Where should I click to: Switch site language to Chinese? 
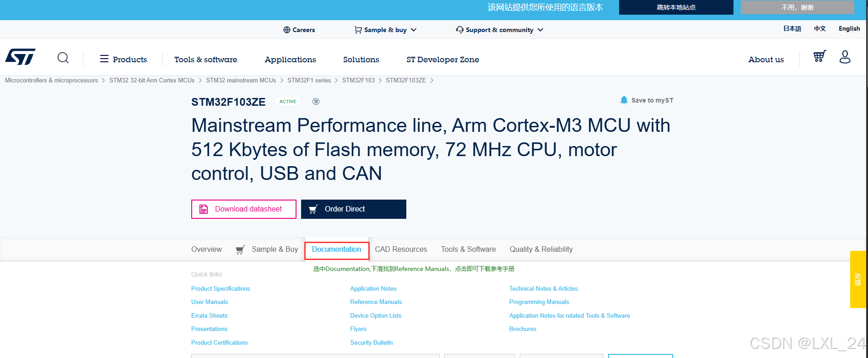pos(820,28)
